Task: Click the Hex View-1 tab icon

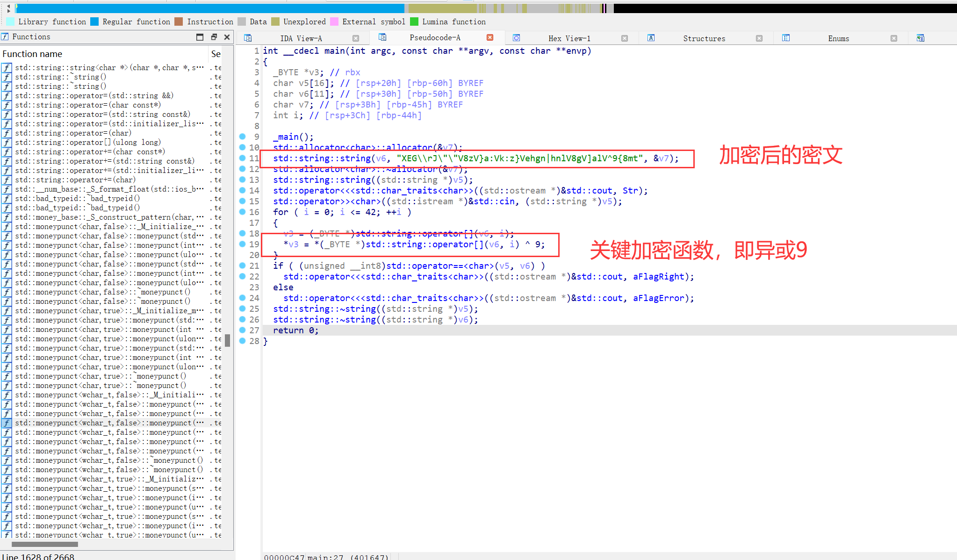Action: (x=517, y=38)
